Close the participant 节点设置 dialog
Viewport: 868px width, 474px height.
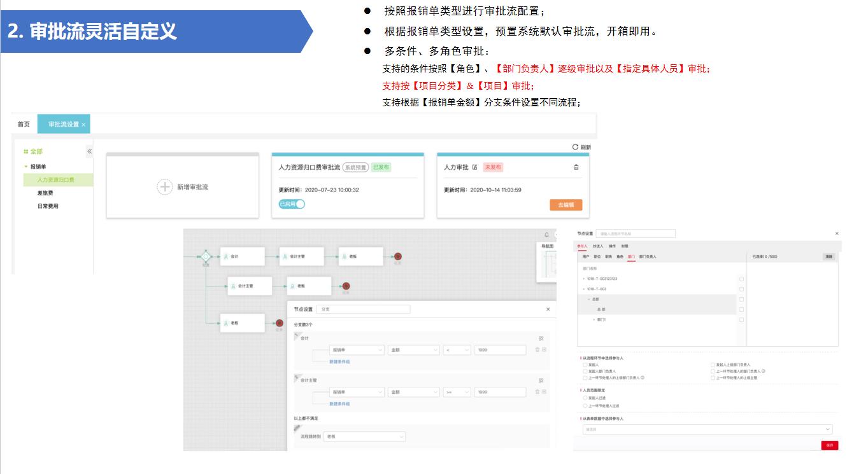pyautogui.click(x=837, y=234)
